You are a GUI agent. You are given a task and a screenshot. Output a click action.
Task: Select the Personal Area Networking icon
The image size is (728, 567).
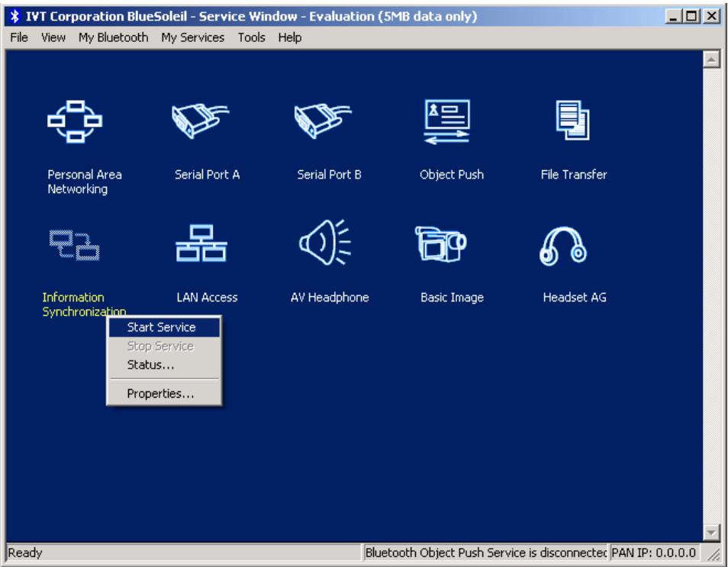pos(75,121)
